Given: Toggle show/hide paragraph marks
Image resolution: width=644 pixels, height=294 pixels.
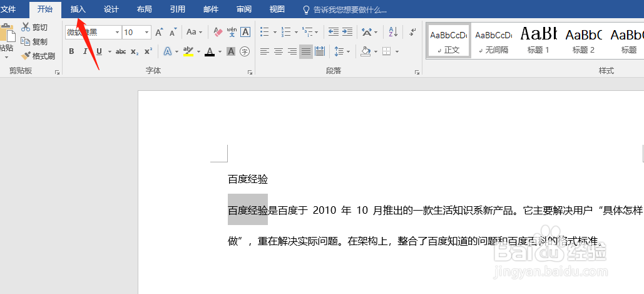Looking at the screenshot, I should [413, 32].
